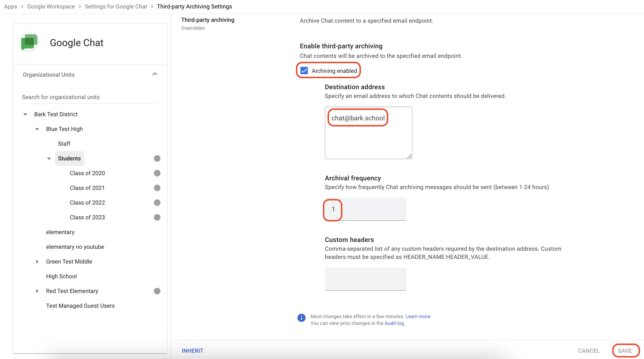Viewport: 644px width, 359px height.
Task: Select the Red Test Elementary unit
Action: coord(72,291)
